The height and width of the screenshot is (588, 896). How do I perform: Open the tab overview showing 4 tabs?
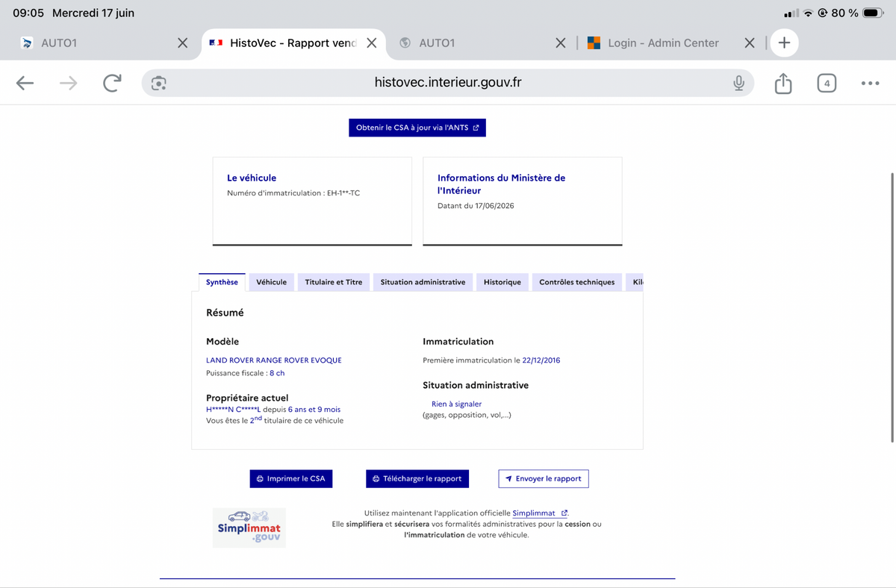827,83
